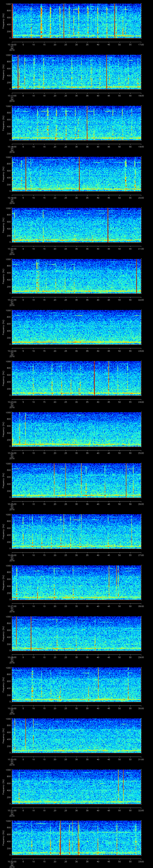Click the 10:26:00 start time label
The height and width of the screenshot is (868, 153).
[x=12, y=555]
